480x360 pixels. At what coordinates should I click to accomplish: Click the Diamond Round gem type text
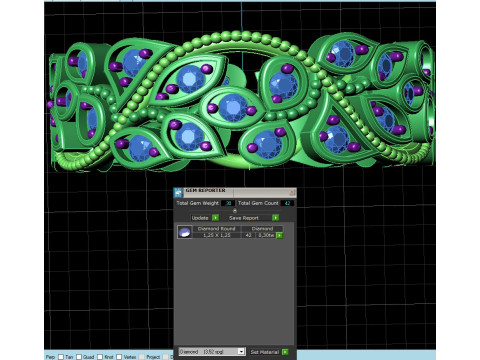pos(216,229)
